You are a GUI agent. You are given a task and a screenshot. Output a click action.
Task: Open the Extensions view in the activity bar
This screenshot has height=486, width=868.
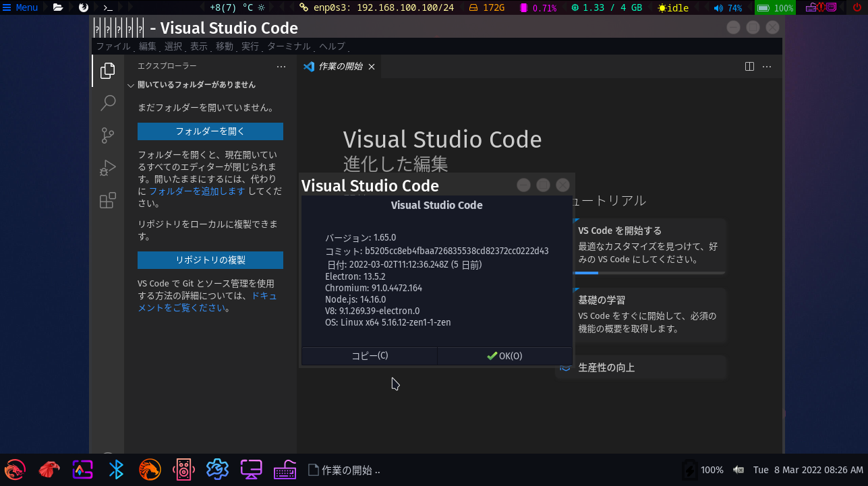(108, 200)
